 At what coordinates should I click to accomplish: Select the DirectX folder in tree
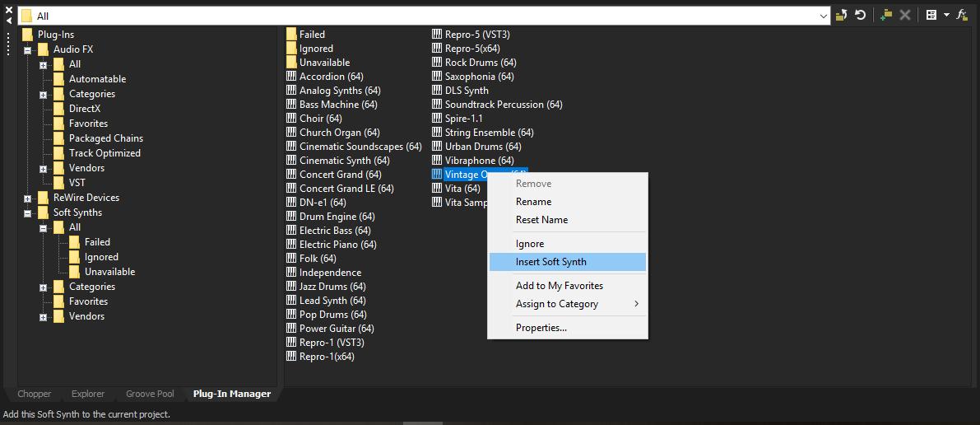click(x=77, y=109)
